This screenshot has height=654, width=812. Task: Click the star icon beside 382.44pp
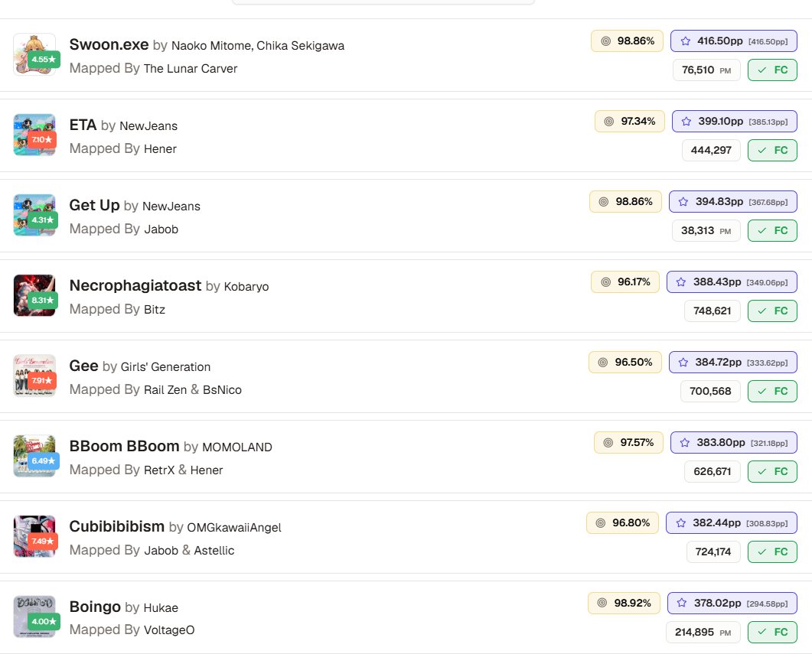coord(680,523)
